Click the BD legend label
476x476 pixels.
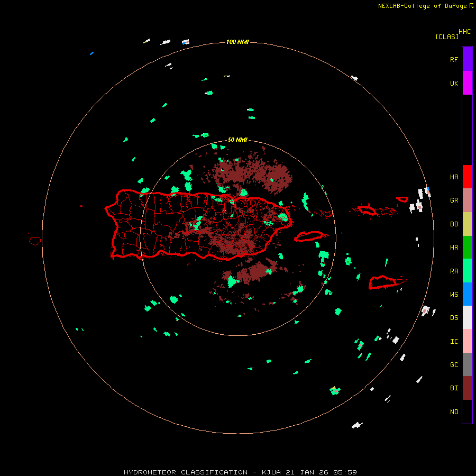point(454,224)
